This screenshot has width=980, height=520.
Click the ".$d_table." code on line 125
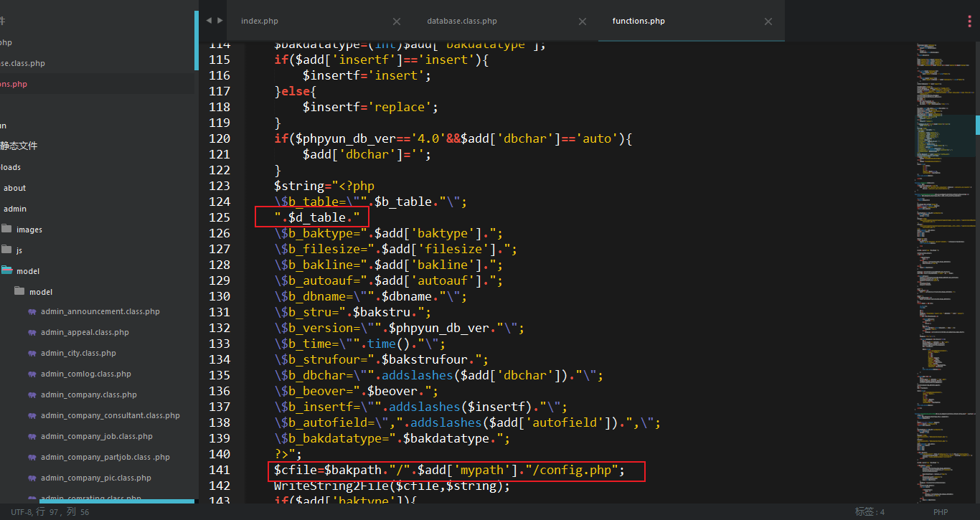316,217
